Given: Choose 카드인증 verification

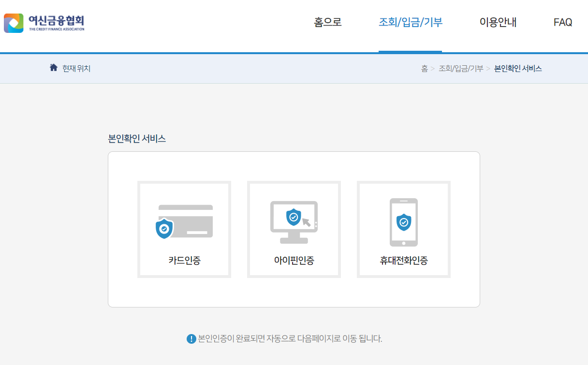Looking at the screenshot, I should click(x=184, y=229).
